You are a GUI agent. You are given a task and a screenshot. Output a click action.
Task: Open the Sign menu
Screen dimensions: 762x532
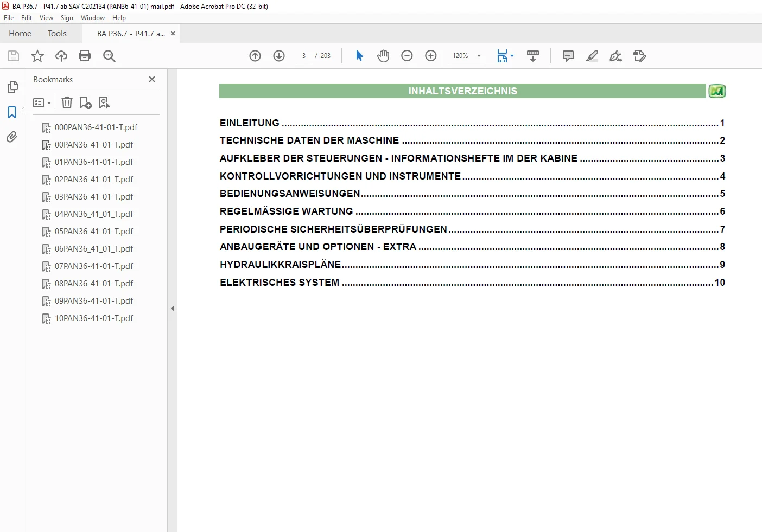(x=67, y=18)
